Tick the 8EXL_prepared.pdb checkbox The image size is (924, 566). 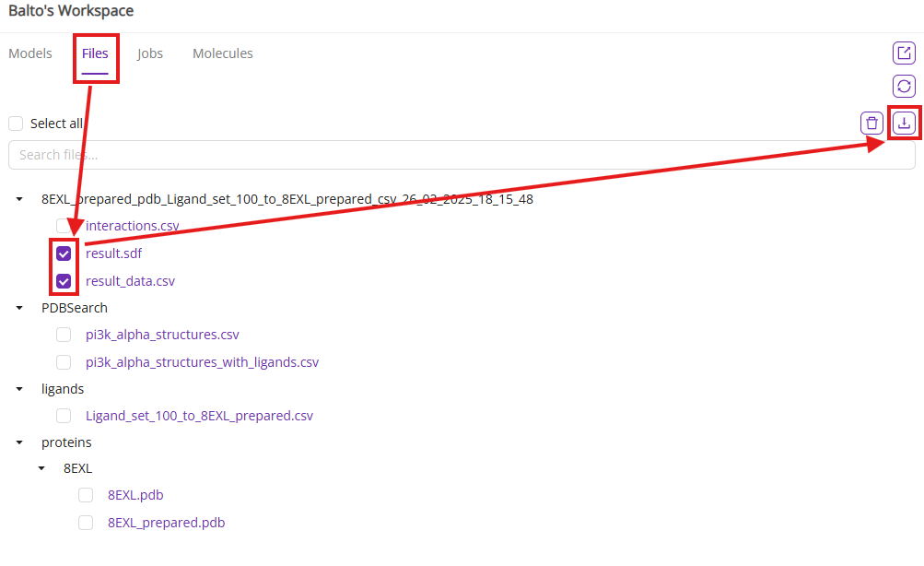(86, 523)
